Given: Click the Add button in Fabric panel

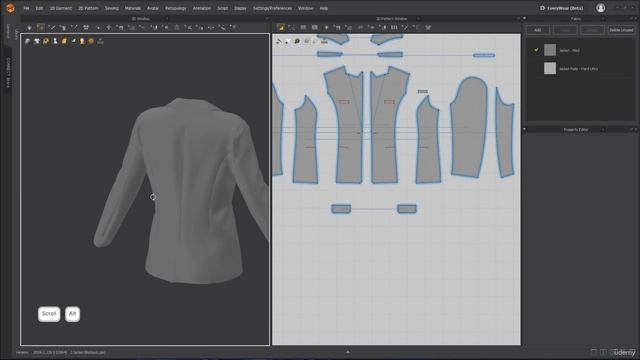Looking at the screenshot, I should [x=538, y=30].
